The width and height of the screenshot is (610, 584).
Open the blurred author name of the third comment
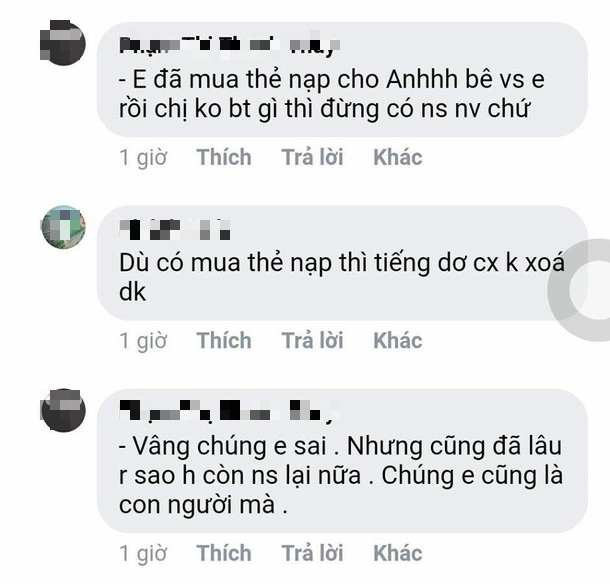click(230, 411)
